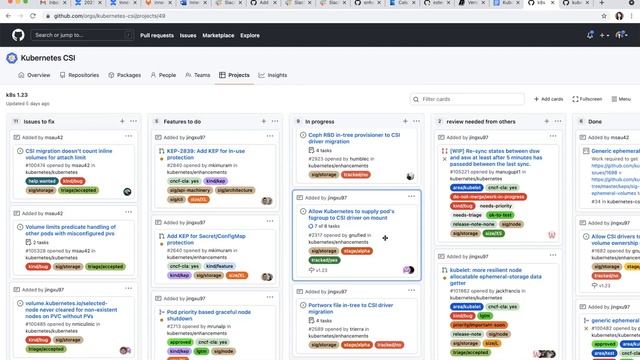640x360 pixels.
Task: Open Issues in top navigation
Action: [x=188, y=36]
